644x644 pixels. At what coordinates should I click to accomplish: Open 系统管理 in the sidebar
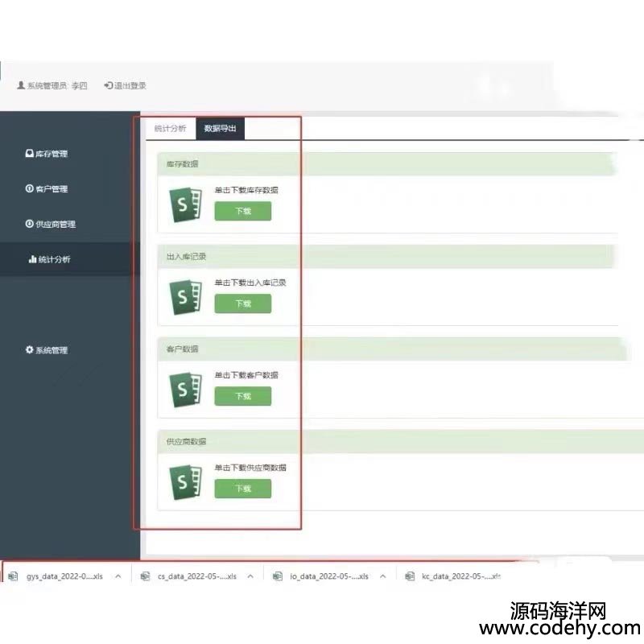point(47,350)
